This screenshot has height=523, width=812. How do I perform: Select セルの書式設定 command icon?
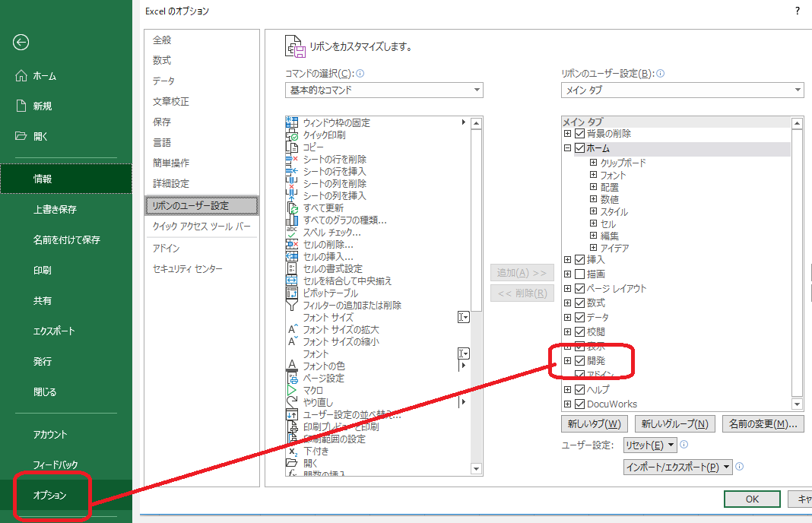point(292,269)
